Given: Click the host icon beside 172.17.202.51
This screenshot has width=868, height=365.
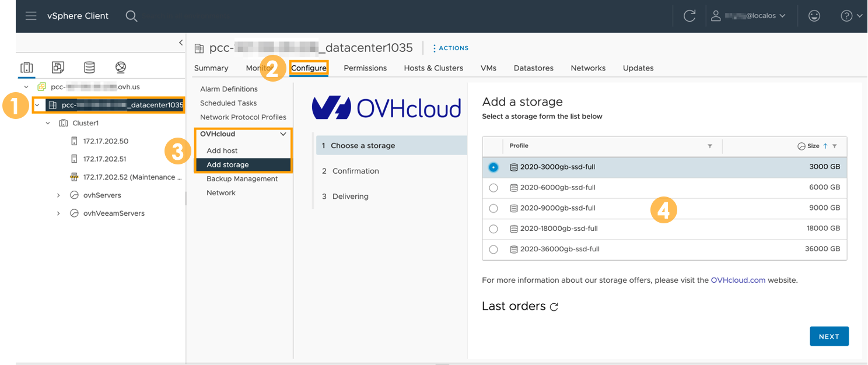Looking at the screenshot, I should [74, 159].
